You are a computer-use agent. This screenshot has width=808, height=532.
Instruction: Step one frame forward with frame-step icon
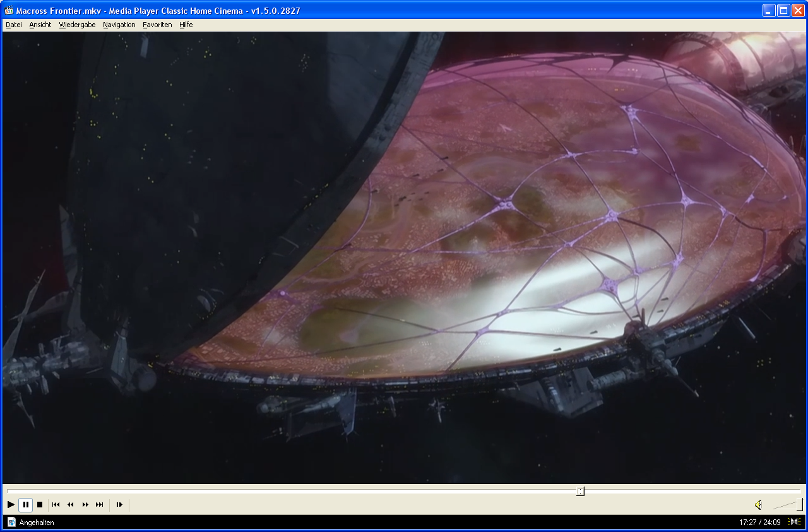[119, 505]
